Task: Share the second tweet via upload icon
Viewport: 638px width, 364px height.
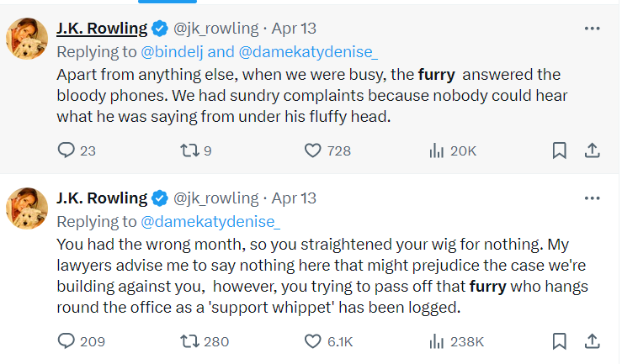Action: 592,341
